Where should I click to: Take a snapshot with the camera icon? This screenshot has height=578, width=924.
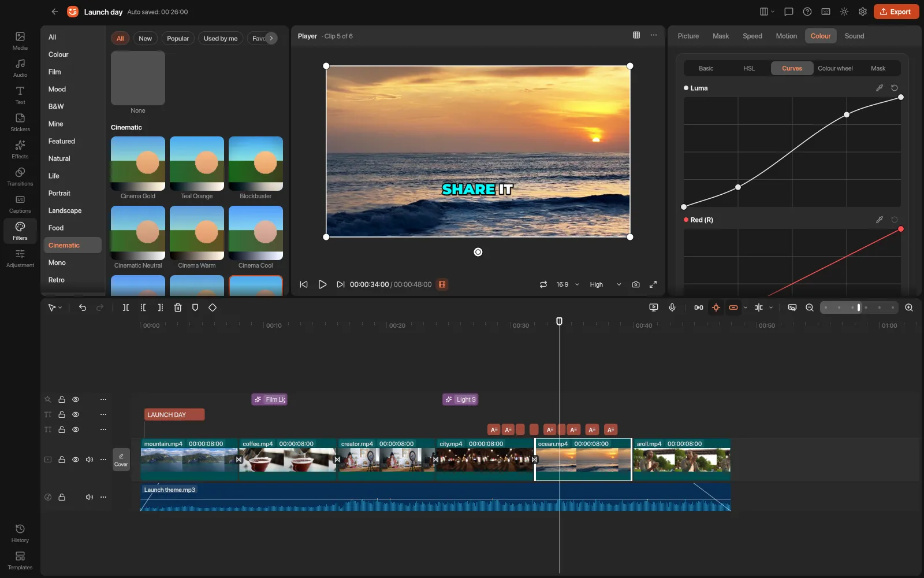pyautogui.click(x=636, y=284)
